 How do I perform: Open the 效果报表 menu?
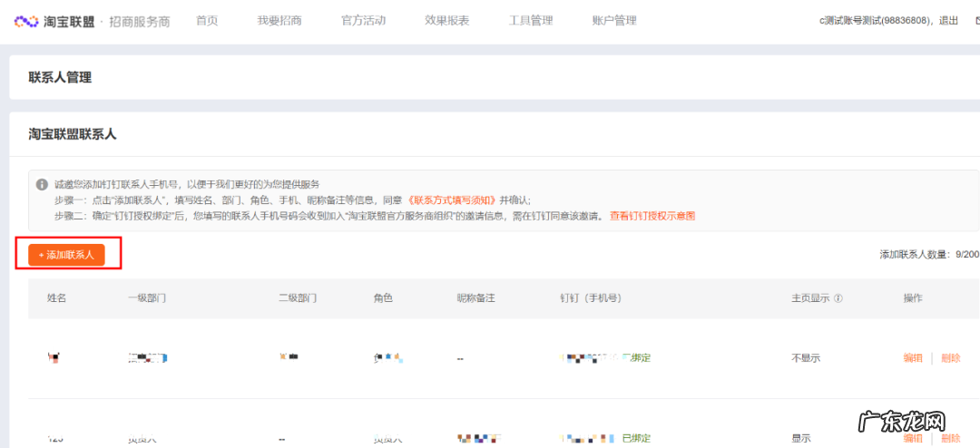point(446,21)
